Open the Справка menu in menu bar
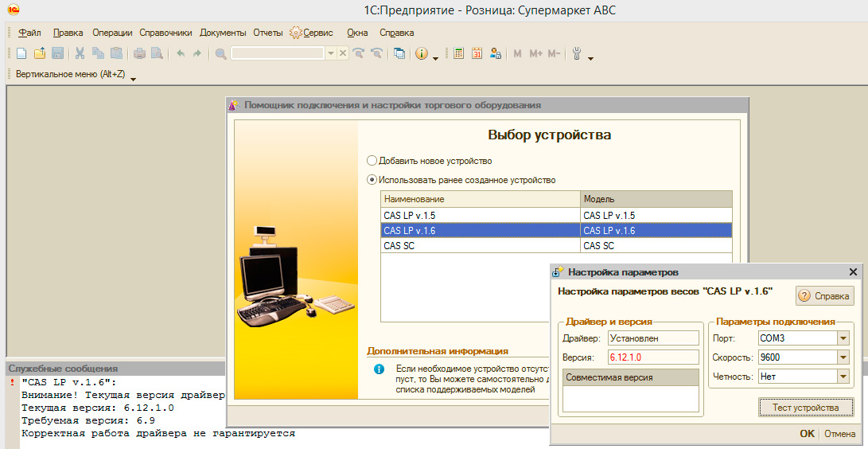The height and width of the screenshot is (449, 868). coord(397,33)
